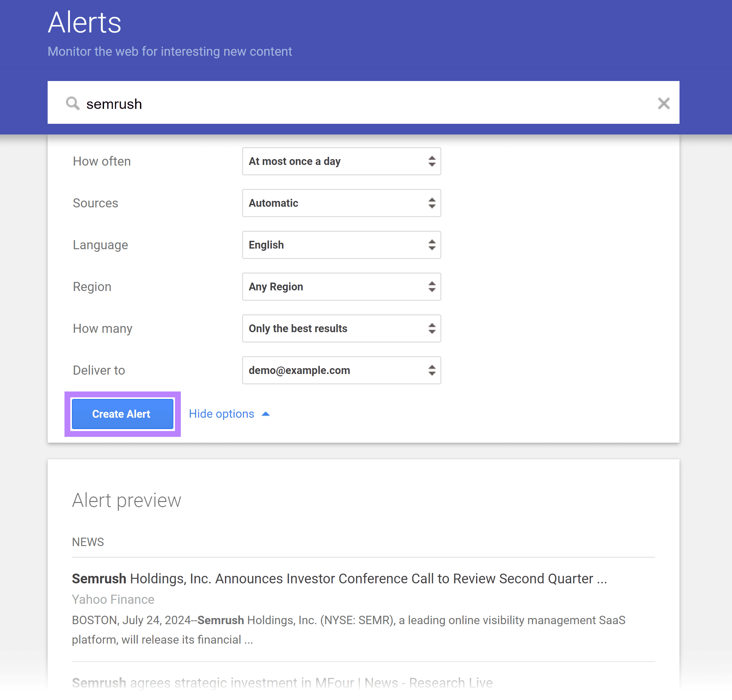732x700 pixels.
Task: Click the magnifying glass search icon
Action: click(73, 103)
